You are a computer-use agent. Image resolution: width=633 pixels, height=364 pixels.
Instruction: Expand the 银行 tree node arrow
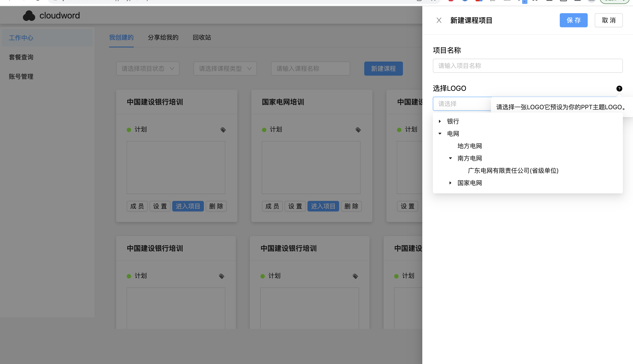pos(440,121)
